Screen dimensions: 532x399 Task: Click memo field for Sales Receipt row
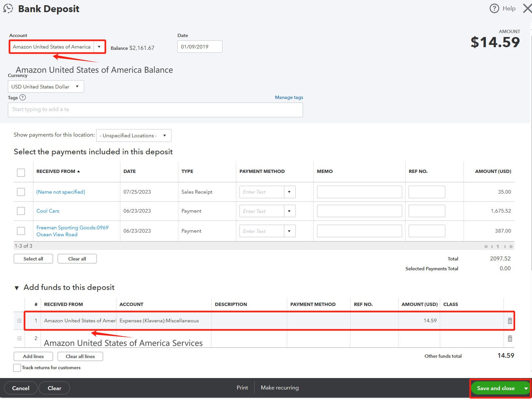click(x=360, y=192)
